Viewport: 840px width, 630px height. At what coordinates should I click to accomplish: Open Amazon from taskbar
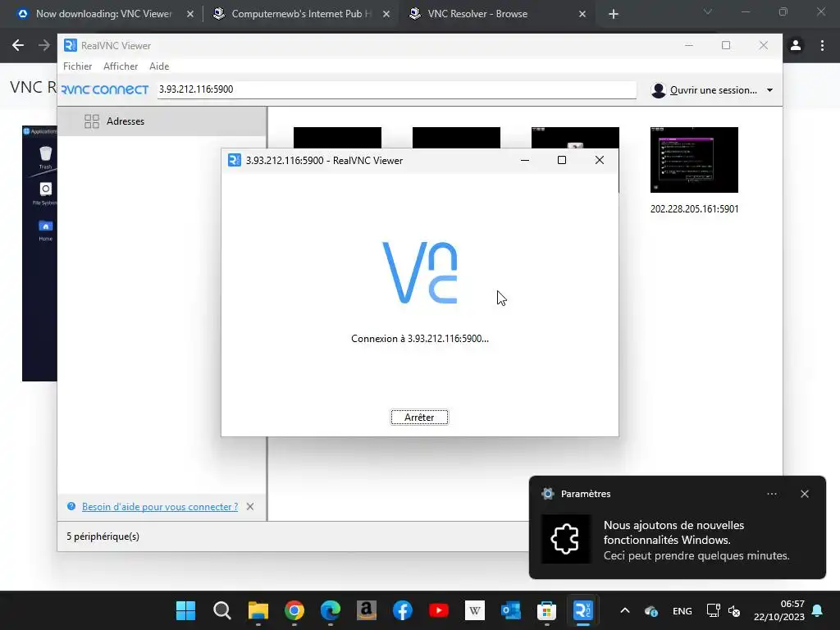[367, 610]
